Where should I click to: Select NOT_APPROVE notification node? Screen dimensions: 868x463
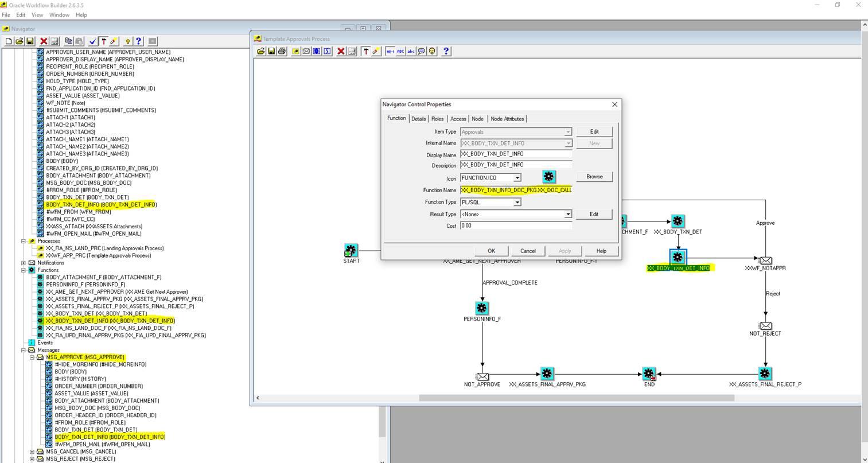point(482,376)
